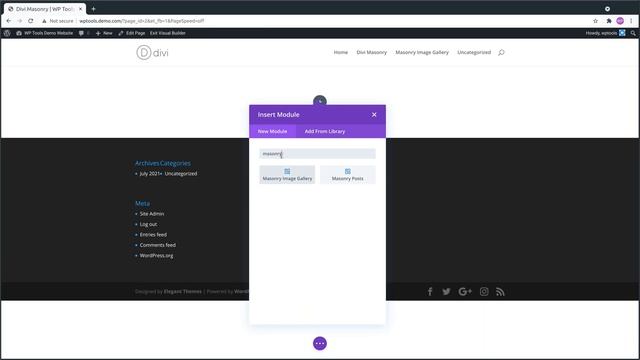Open Home in site navigation
The height and width of the screenshot is (360, 640).
click(340, 52)
